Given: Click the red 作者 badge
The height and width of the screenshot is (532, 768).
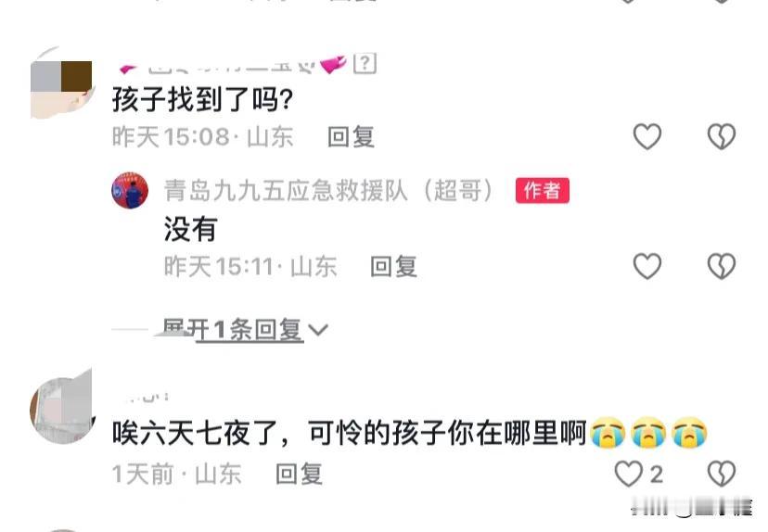Looking at the screenshot, I should click(x=543, y=190).
